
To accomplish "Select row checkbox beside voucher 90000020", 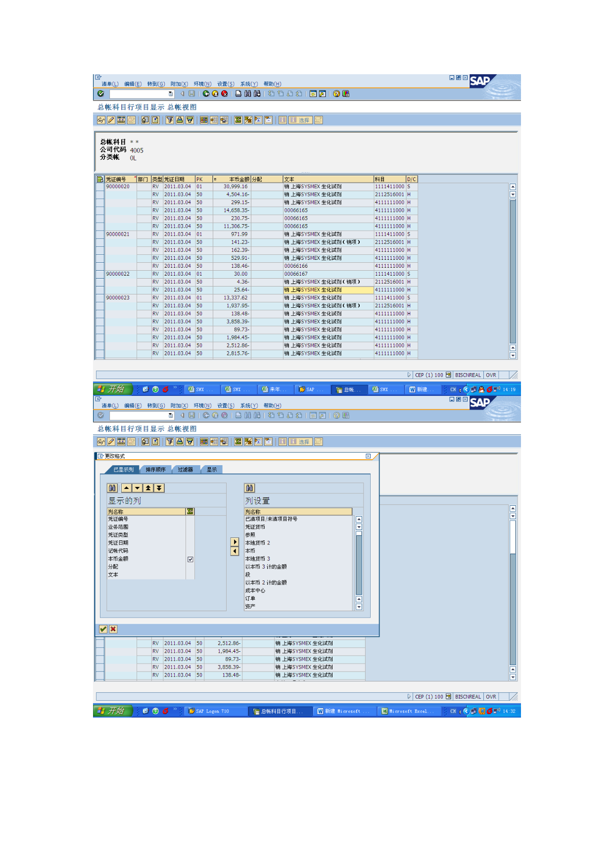I will pyautogui.click(x=100, y=187).
